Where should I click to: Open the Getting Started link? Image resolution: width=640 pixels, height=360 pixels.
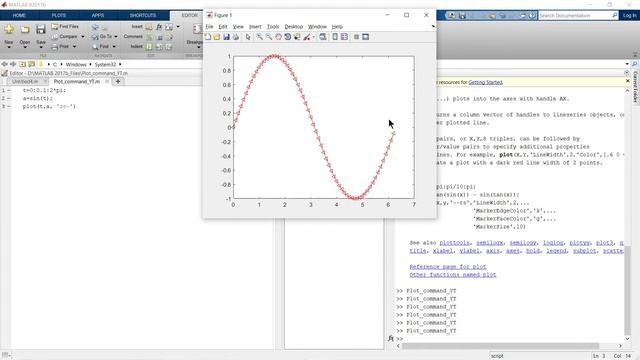tap(485, 82)
